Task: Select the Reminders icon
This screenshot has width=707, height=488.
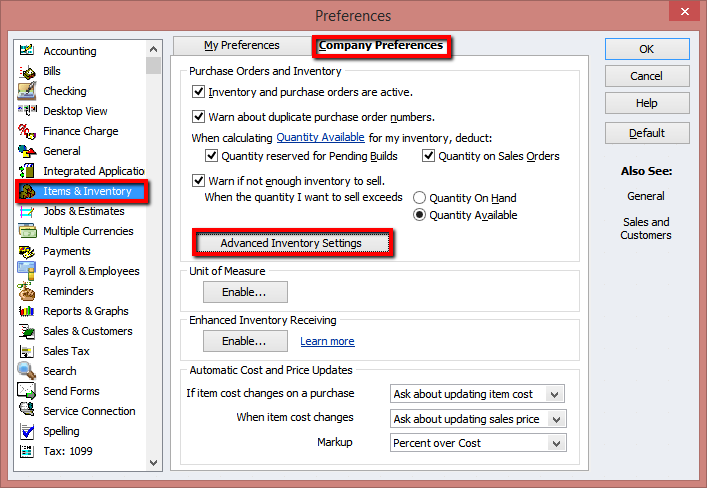Action: tap(27, 291)
